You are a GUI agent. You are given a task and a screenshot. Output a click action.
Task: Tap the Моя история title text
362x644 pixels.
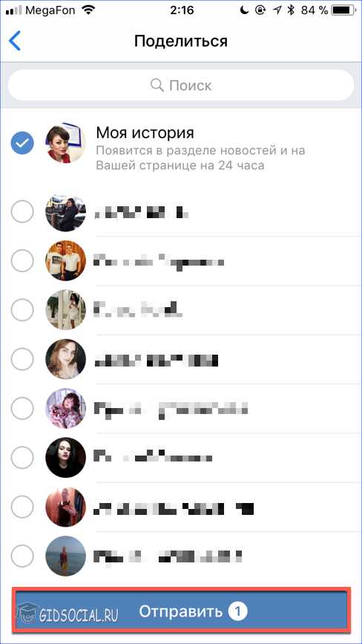(145, 133)
